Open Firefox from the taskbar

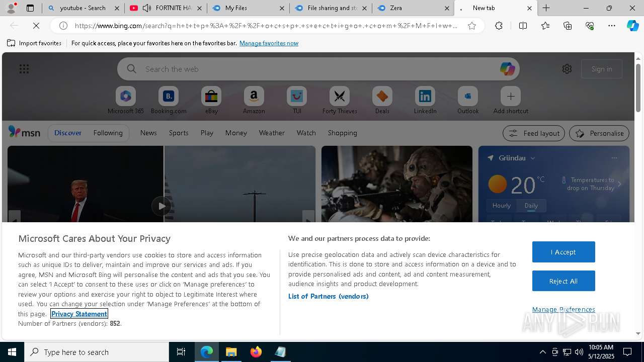coord(256,352)
